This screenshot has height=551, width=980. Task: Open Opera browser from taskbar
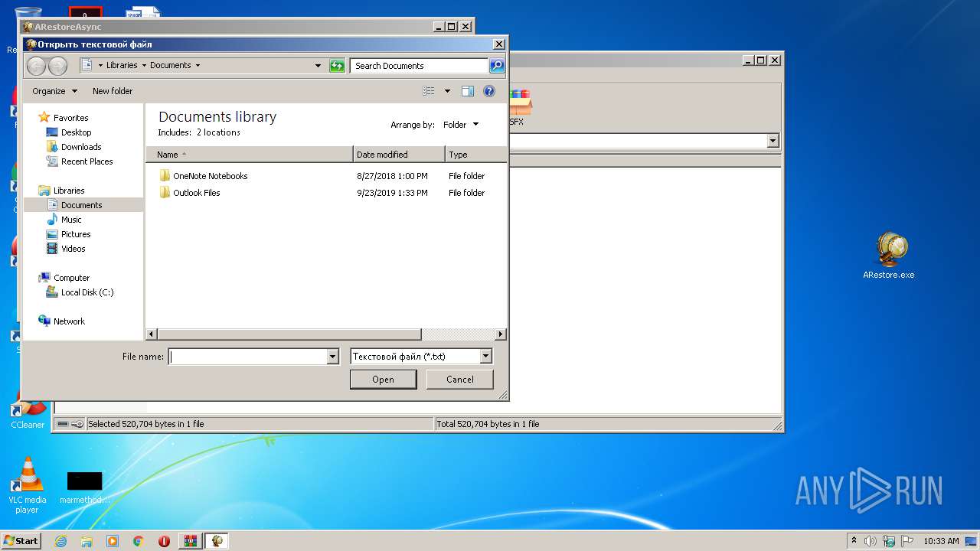point(164,541)
